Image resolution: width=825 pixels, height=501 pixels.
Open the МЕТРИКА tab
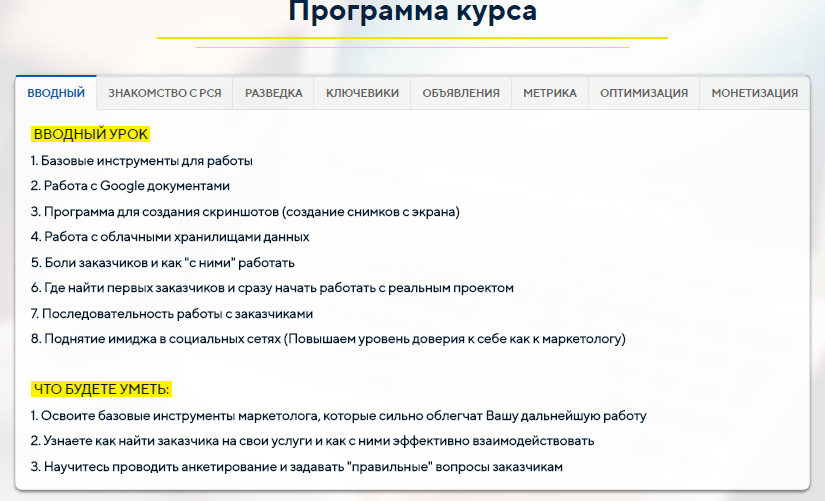tap(550, 93)
